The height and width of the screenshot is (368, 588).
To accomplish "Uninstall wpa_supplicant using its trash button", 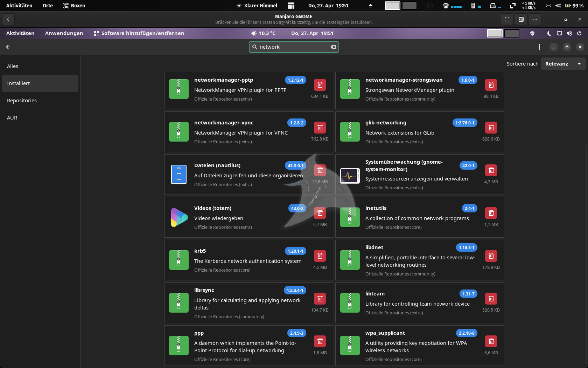I will click(491, 341).
